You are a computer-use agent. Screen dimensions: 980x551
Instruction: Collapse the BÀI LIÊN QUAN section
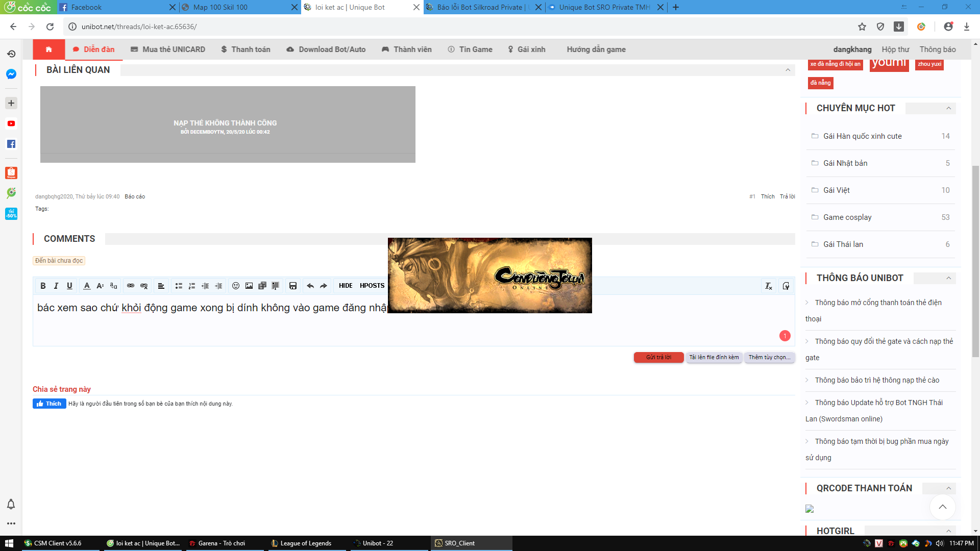point(788,70)
